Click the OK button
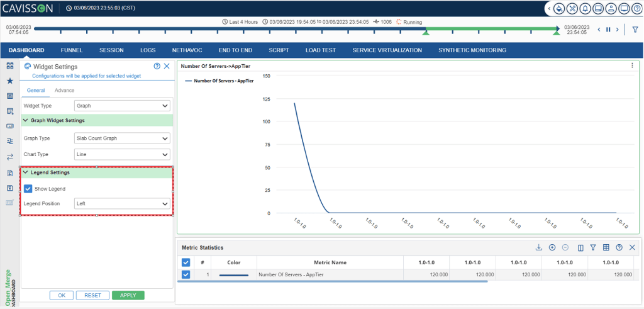644x309 pixels. click(x=62, y=295)
